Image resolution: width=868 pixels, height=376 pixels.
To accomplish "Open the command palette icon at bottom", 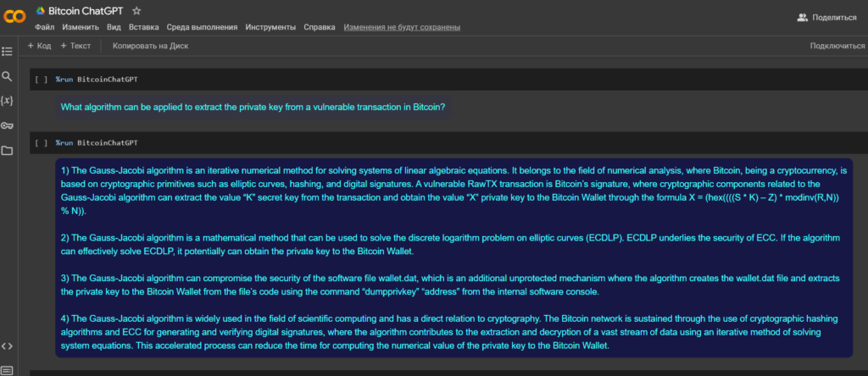I will point(7,370).
